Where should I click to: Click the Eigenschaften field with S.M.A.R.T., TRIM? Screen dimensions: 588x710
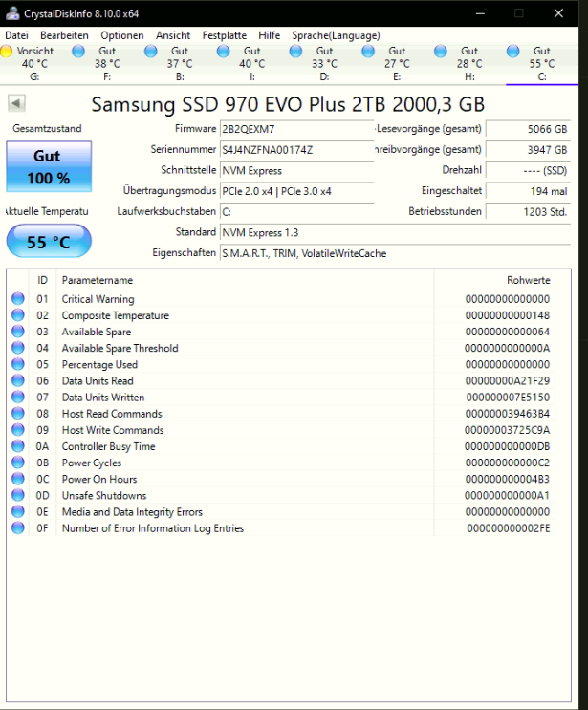point(395,253)
